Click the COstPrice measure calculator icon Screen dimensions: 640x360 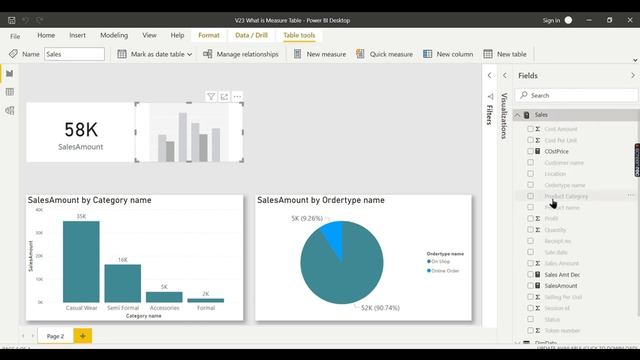tap(538, 151)
